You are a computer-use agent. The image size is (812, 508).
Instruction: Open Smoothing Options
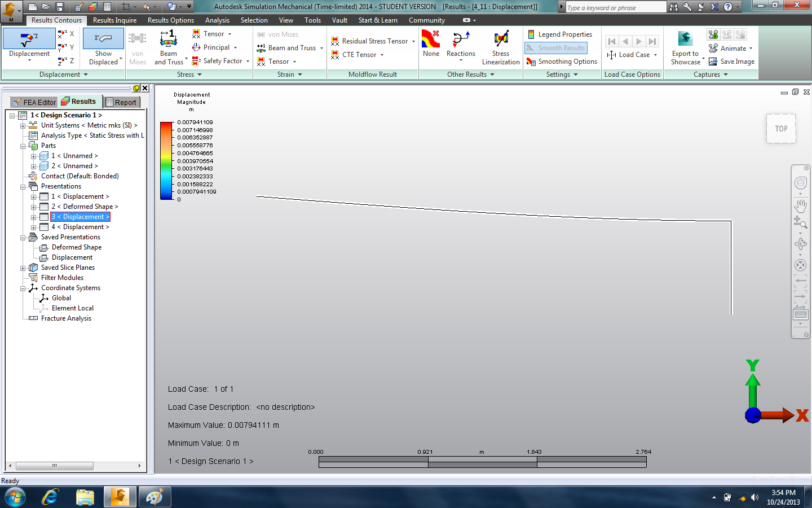pyautogui.click(x=562, y=62)
